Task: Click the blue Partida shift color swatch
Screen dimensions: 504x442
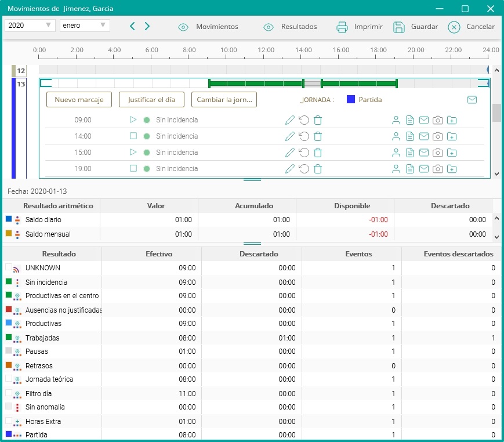Action: [x=351, y=99]
